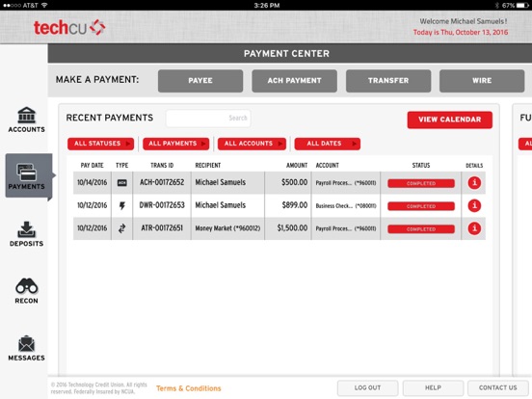Click Completed status for the $1,500.00 payment
Screen dimensions: 532x399
[421, 229]
